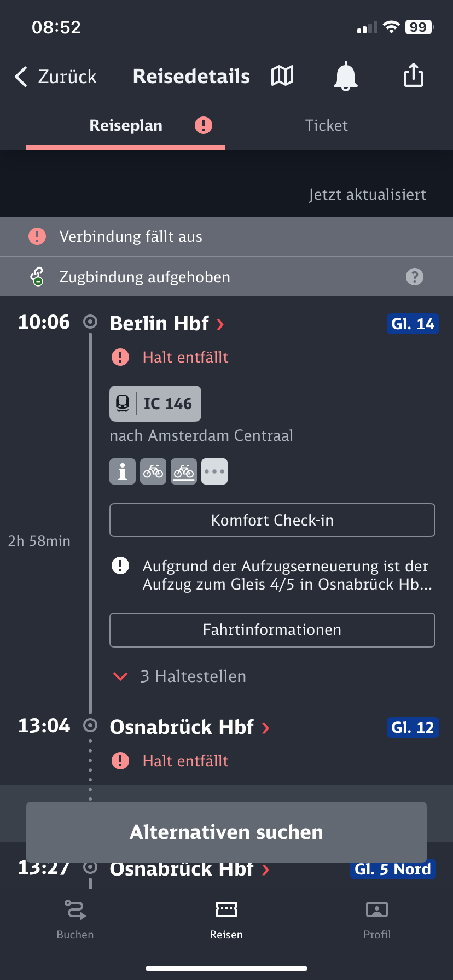Screen dimensions: 453x980
Task: Switch to the Ticket tab
Action: pos(326,125)
